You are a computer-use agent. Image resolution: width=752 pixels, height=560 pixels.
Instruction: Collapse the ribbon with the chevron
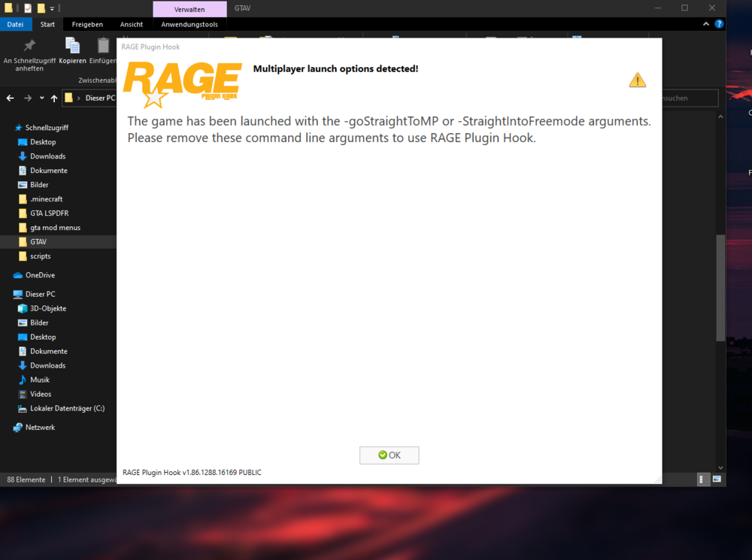pos(705,23)
